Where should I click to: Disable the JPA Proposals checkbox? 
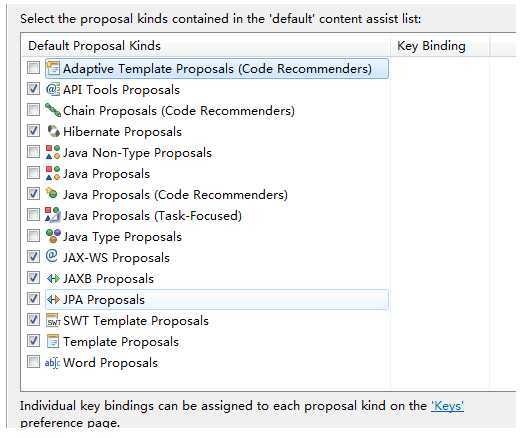33,298
